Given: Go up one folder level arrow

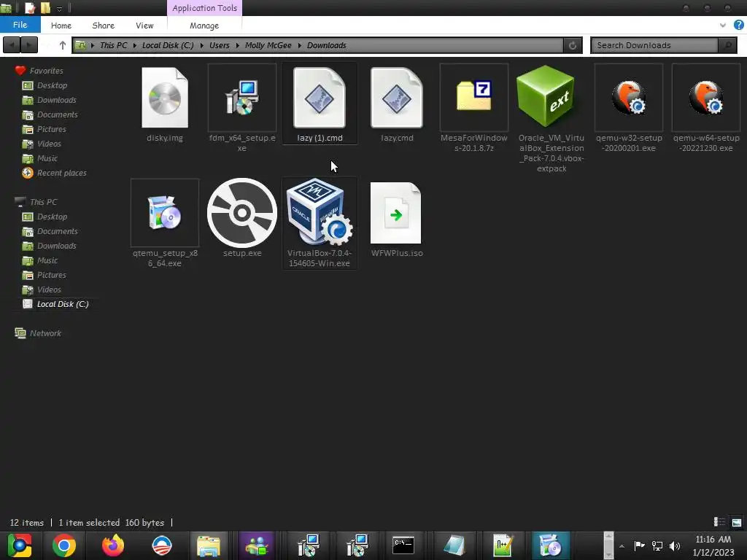Looking at the screenshot, I should coord(63,45).
